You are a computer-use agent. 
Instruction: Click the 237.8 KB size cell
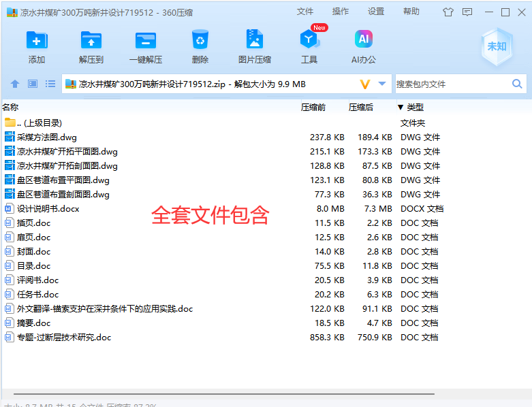(x=327, y=137)
